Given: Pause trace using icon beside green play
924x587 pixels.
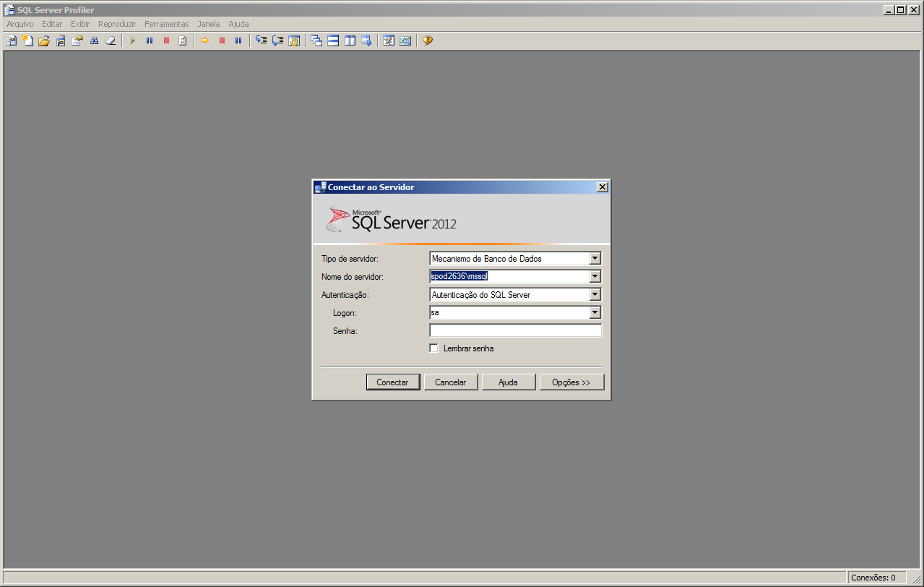Looking at the screenshot, I should point(150,40).
